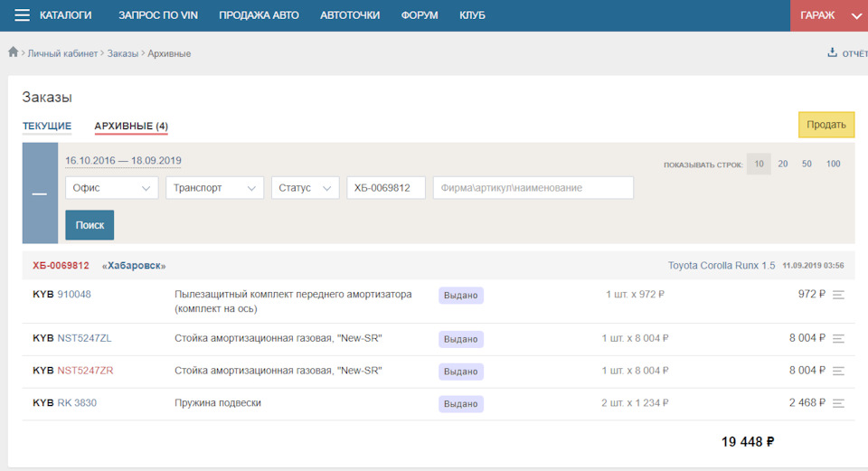Show 10 rows per page
This screenshot has height=471, width=868.
click(759, 164)
